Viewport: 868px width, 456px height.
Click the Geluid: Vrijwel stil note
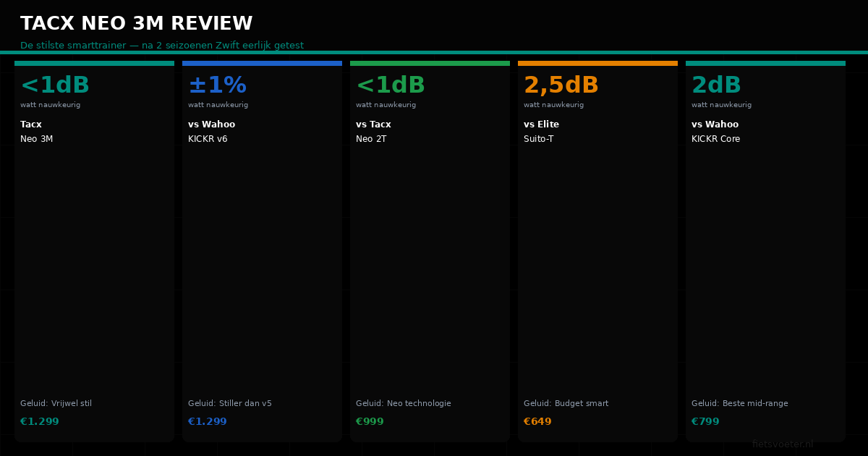click(56, 404)
